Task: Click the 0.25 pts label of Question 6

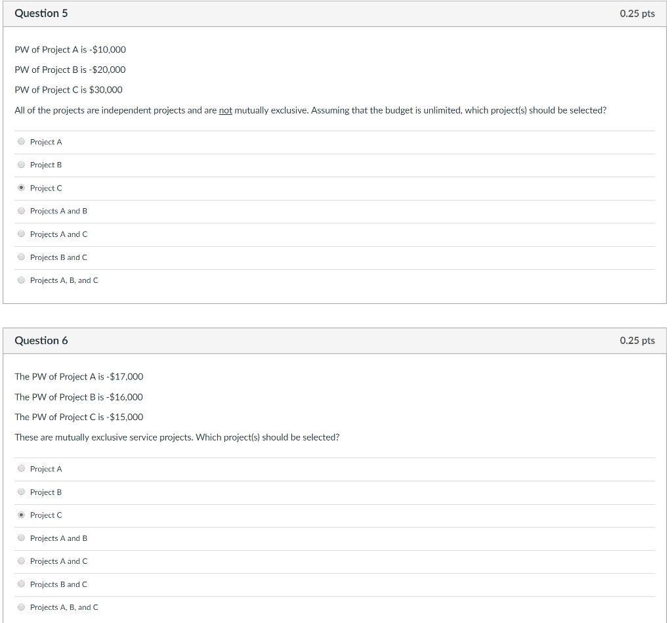Action: [x=637, y=341]
